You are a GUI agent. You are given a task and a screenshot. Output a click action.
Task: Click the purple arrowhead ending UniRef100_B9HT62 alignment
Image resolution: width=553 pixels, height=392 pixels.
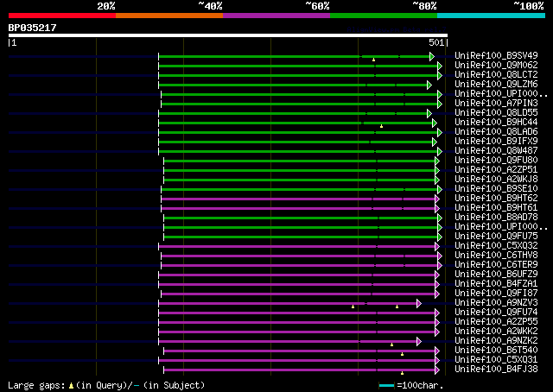click(x=437, y=199)
